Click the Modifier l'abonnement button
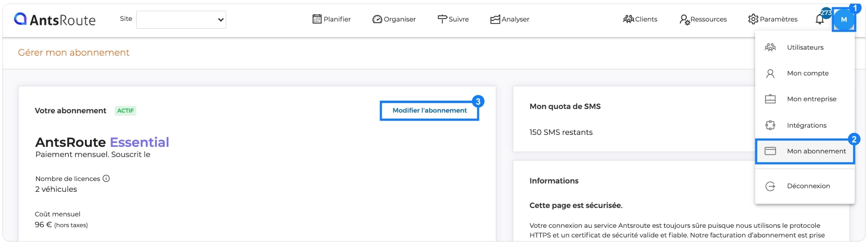The height and width of the screenshot is (244, 868). [x=429, y=110]
